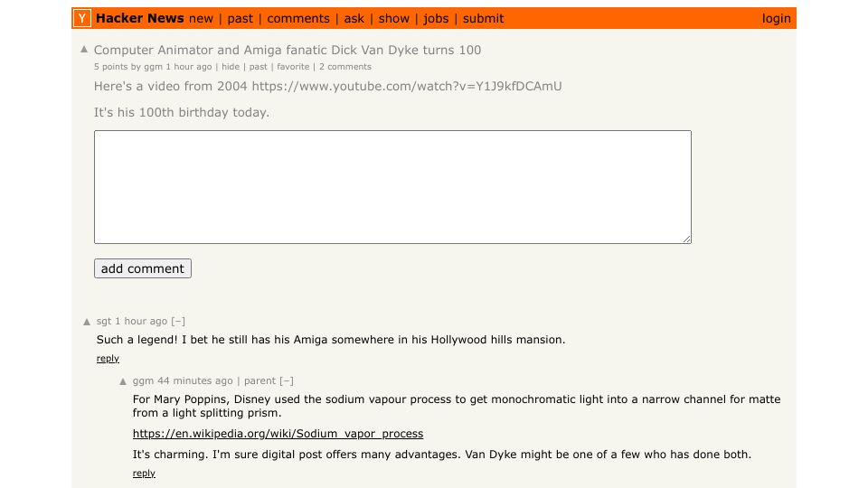Click the 'For Mary Poppins' comment paragraph
The height and width of the screenshot is (488, 868).
pos(457,406)
